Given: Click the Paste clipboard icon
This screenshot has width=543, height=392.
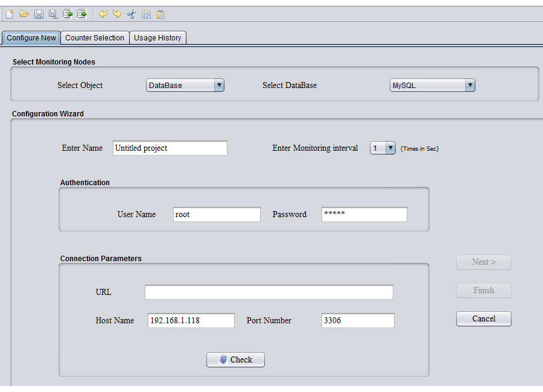Looking at the screenshot, I should 160,14.
